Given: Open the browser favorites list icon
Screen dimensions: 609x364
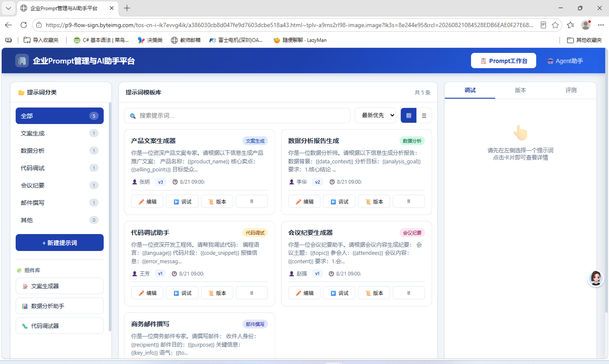Looking at the screenshot, I should [570, 25].
